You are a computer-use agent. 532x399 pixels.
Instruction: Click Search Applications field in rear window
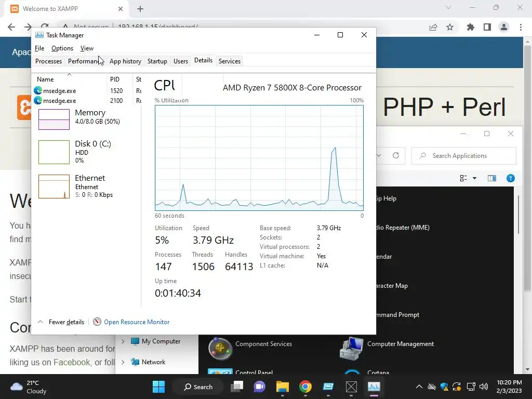(464, 156)
